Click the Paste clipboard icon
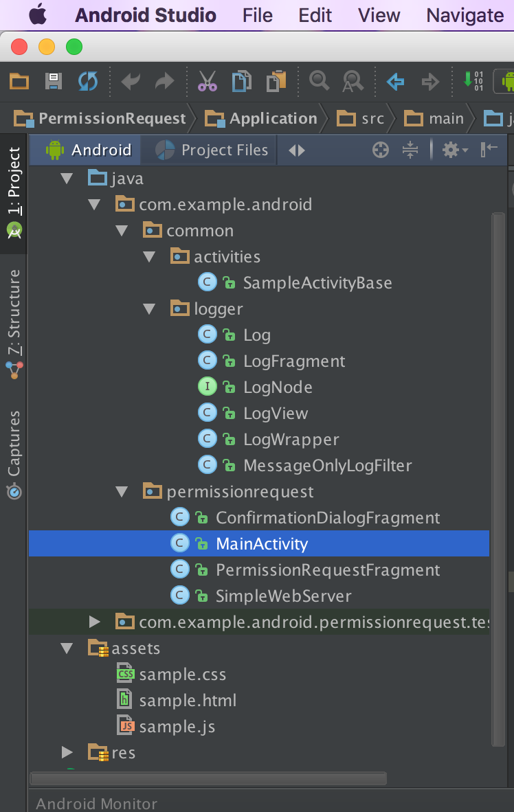 (276, 81)
